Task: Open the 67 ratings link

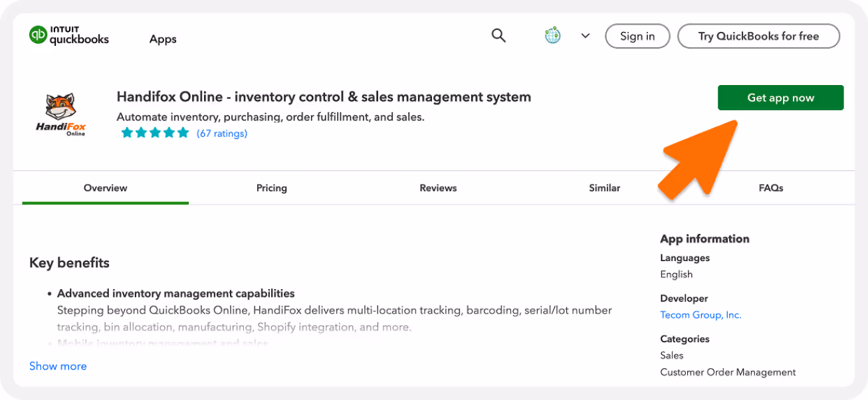Action: 222,134
